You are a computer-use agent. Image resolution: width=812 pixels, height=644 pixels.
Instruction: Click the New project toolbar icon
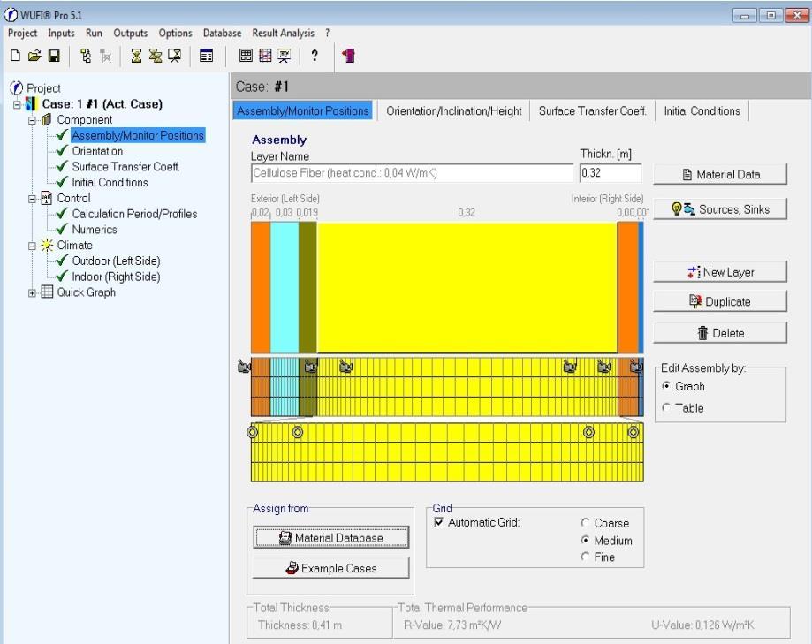[16, 56]
